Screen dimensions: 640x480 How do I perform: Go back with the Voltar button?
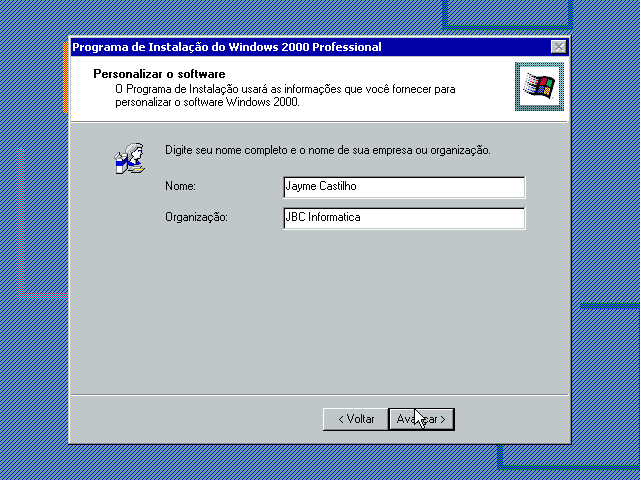[355, 419]
